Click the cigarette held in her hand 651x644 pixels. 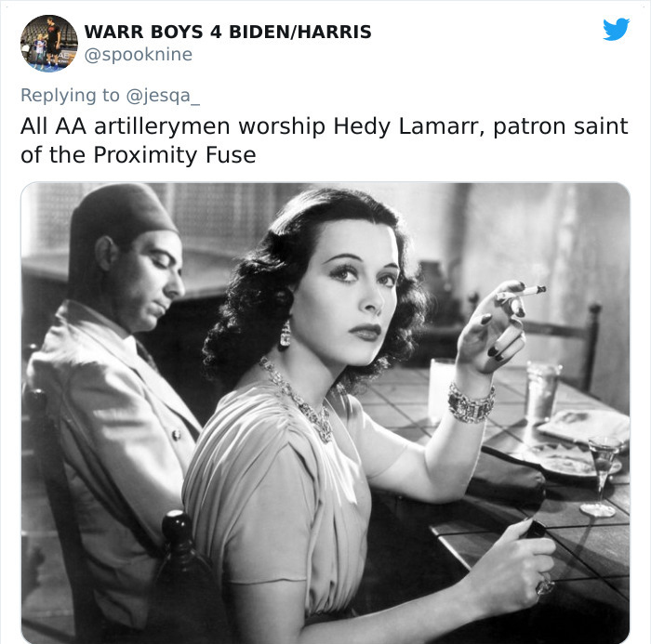pyautogui.click(x=522, y=293)
